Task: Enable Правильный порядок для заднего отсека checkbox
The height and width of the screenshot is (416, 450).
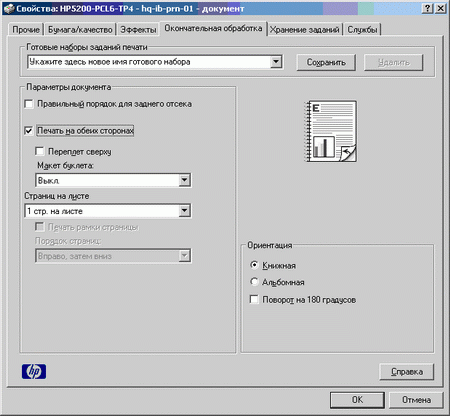Action: click(29, 104)
